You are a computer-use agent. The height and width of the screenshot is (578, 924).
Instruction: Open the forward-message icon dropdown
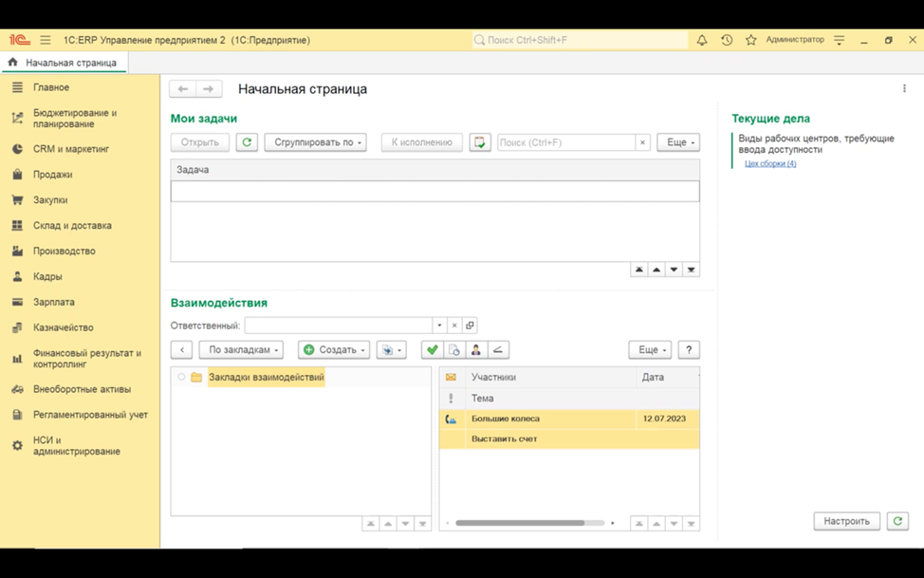(x=391, y=350)
